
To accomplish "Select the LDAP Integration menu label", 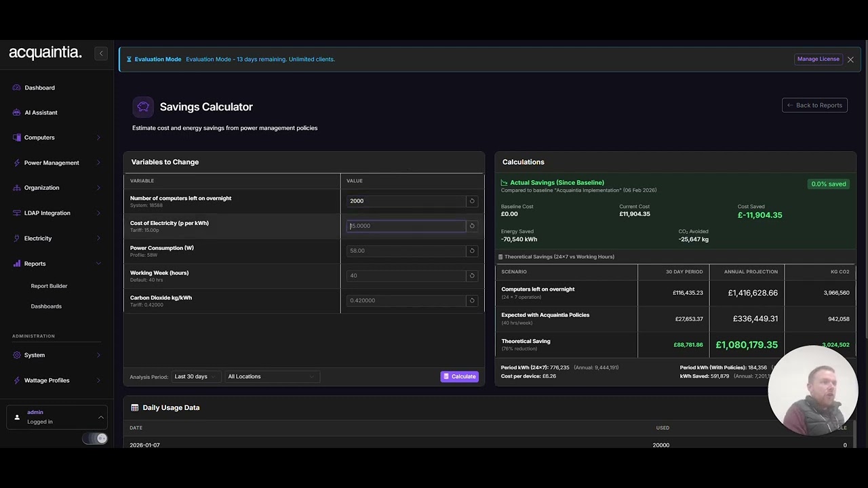I will (x=47, y=213).
